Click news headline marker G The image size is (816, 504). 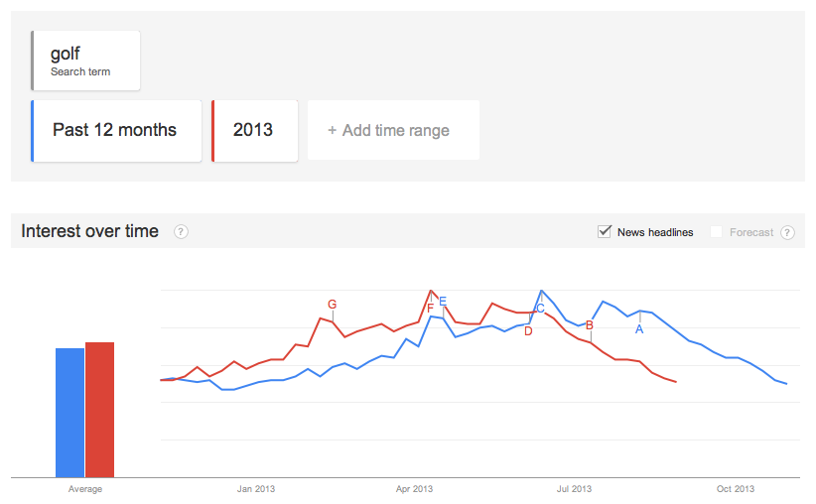click(x=333, y=305)
